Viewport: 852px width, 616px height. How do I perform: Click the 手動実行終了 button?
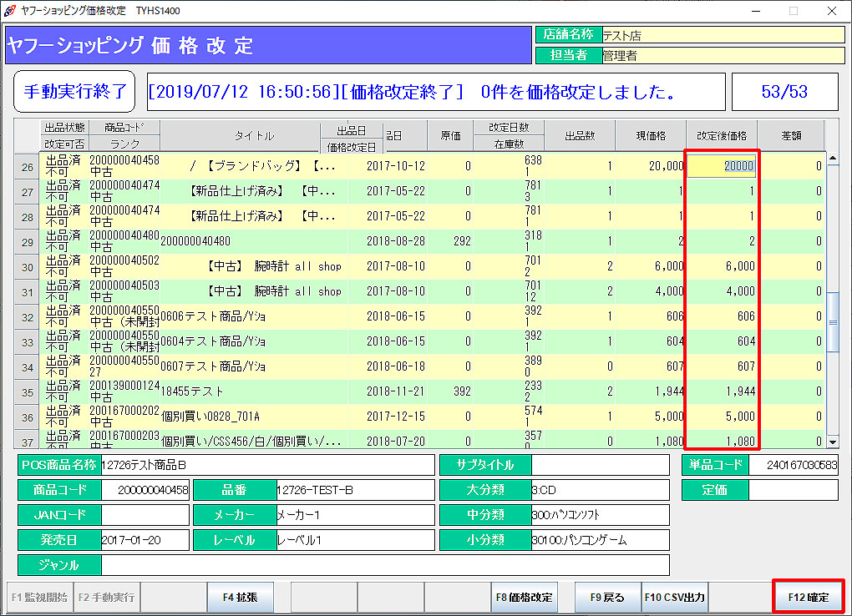(x=74, y=92)
